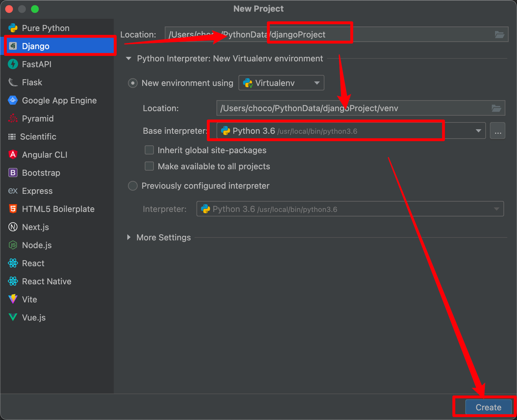The height and width of the screenshot is (420, 517).
Task: Click the Create button
Action: (x=488, y=407)
